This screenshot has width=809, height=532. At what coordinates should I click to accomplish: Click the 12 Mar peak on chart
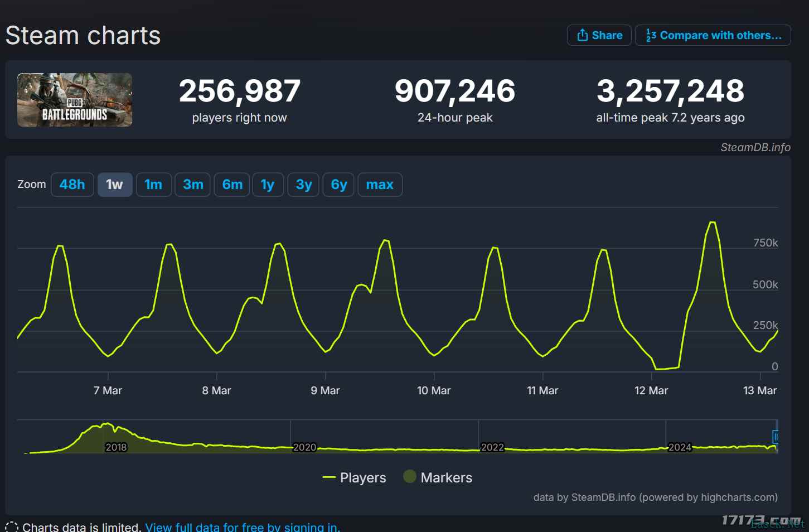point(712,223)
